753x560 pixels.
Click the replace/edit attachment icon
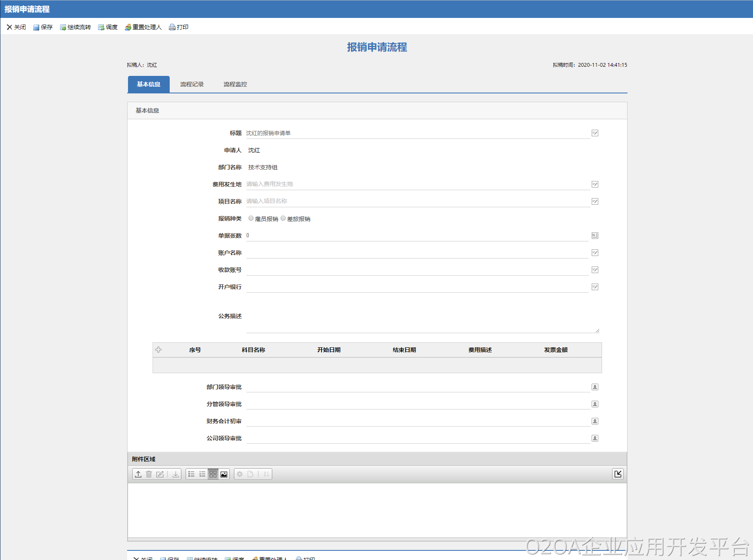click(160, 474)
